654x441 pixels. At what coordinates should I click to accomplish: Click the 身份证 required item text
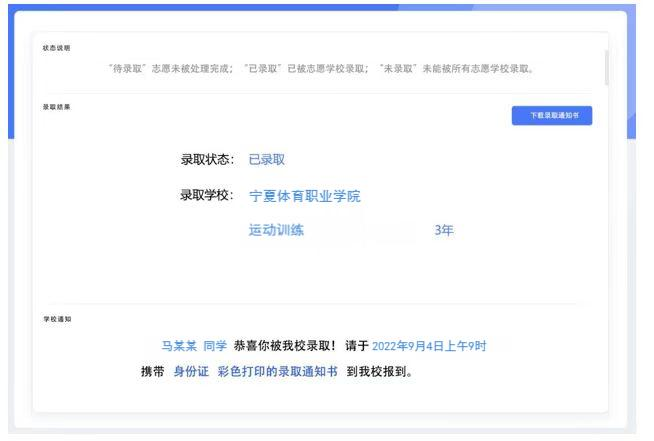pyautogui.click(x=191, y=371)
